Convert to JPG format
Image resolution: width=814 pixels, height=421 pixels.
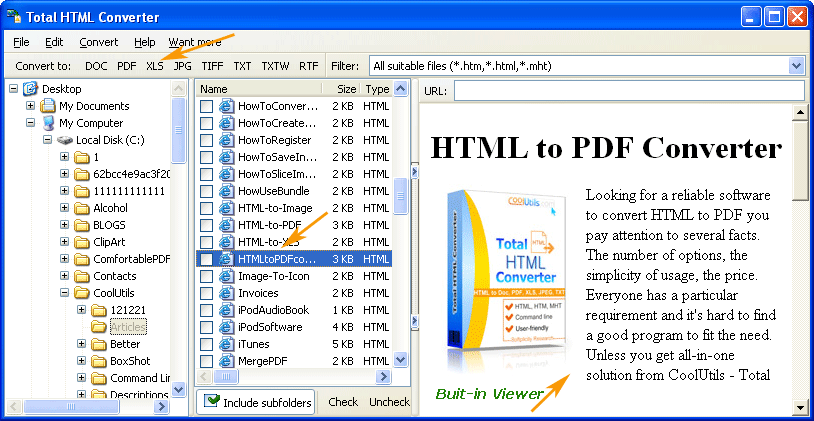point(182,66)
